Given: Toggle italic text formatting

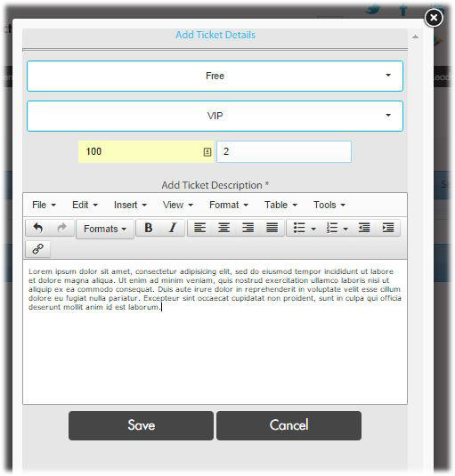Looking at the screenshot, I should point(173,228).
